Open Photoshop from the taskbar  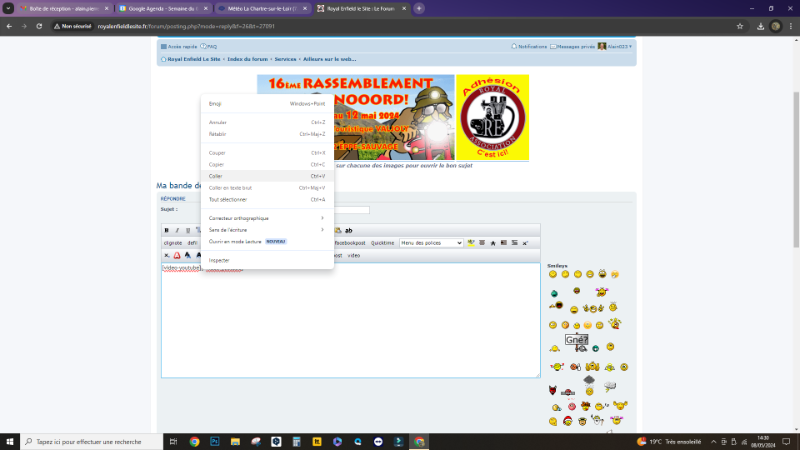(215, 442)
